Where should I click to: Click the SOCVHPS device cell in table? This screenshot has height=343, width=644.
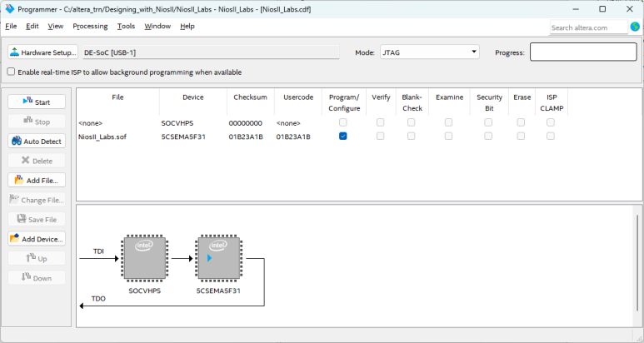[177, 123]
